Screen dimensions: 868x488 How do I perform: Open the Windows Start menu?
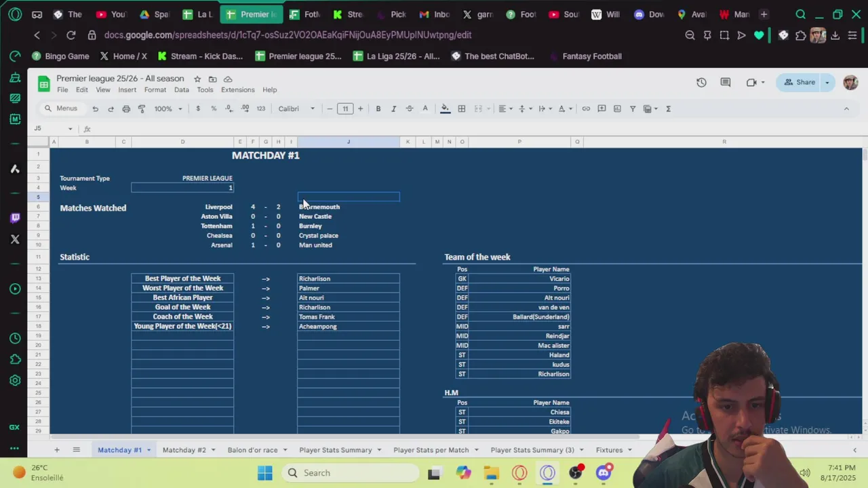click(x=265, y=473)
